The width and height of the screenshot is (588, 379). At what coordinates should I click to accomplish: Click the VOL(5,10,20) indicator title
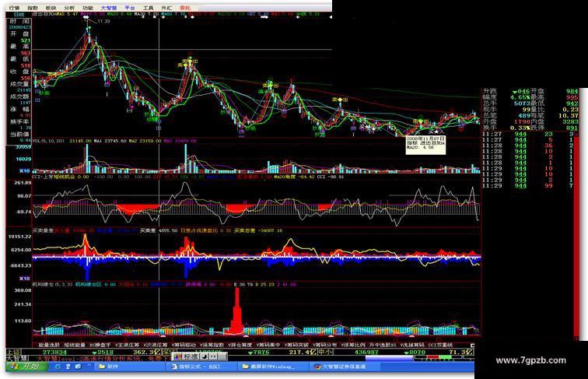point(48,141)
